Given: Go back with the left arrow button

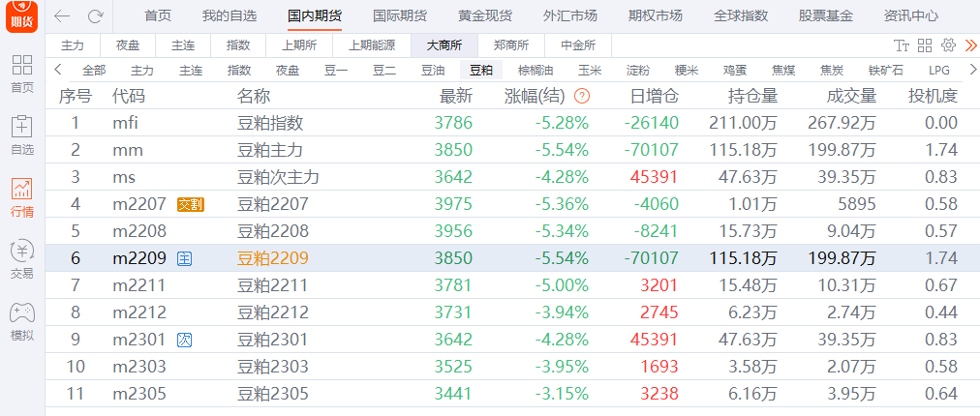Looking at the screenshot, I should [62, 16].
